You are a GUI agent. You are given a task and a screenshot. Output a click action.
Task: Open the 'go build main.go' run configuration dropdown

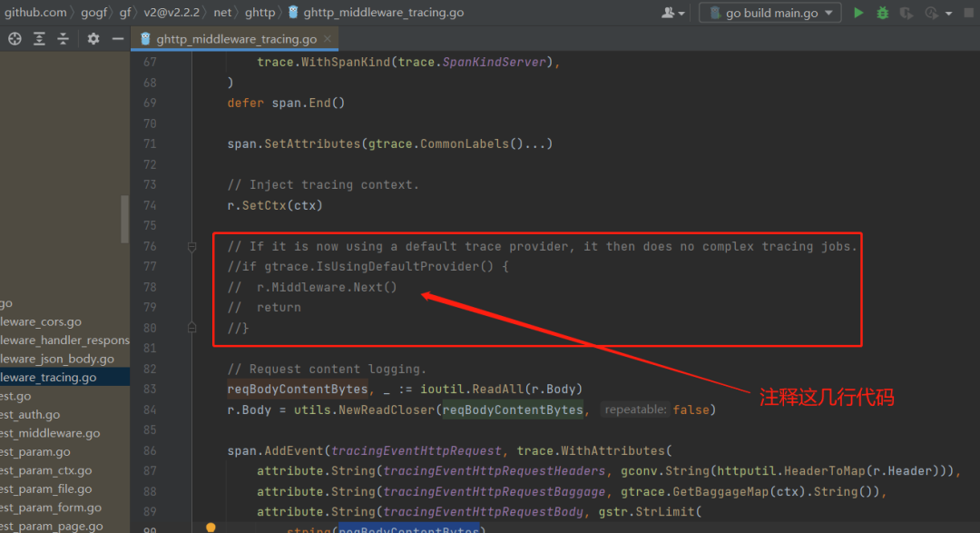coord(770,13)
